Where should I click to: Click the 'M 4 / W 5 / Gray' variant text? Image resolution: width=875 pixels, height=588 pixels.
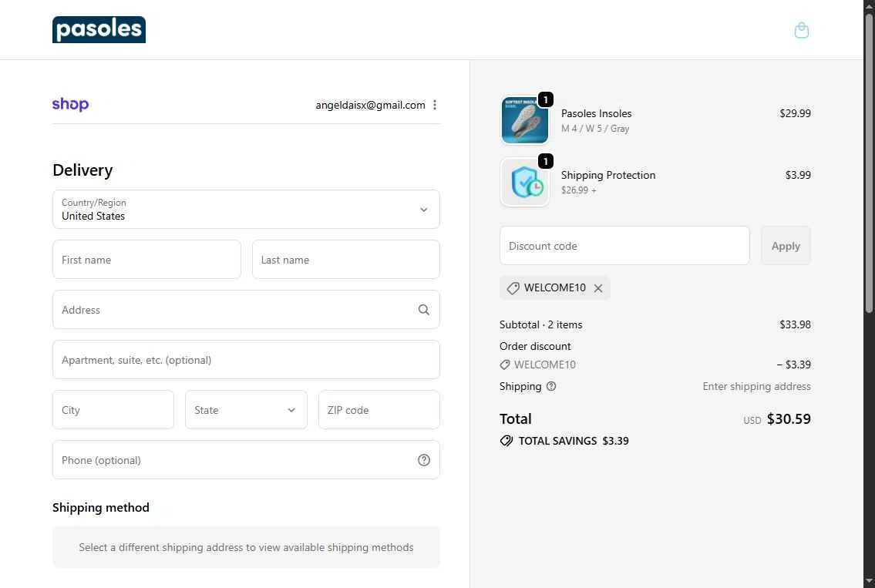pyautogui.click(x=595, y=128)
